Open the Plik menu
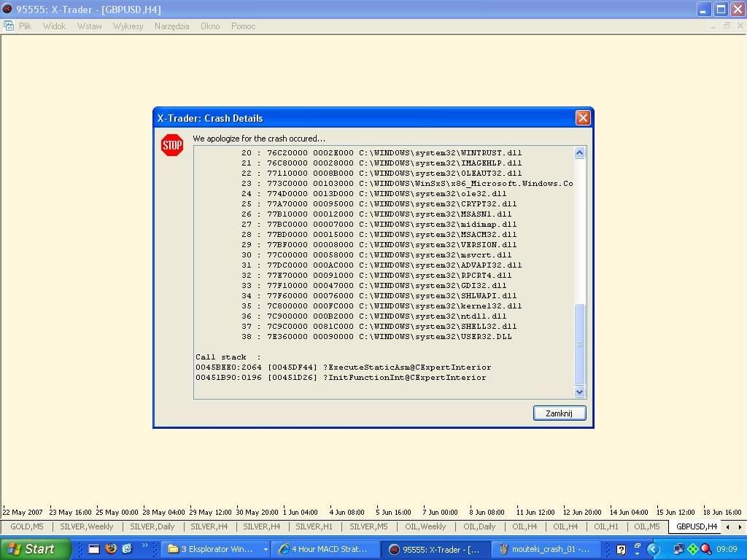The height and width of the screenshot is (560, 747). click(x=25, y=26)
